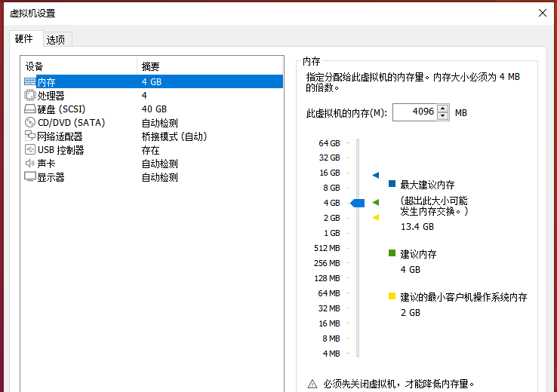Increase memory with the up spinner arrow
The height and width of the screenshot is (392, 557).
(442, 109)
